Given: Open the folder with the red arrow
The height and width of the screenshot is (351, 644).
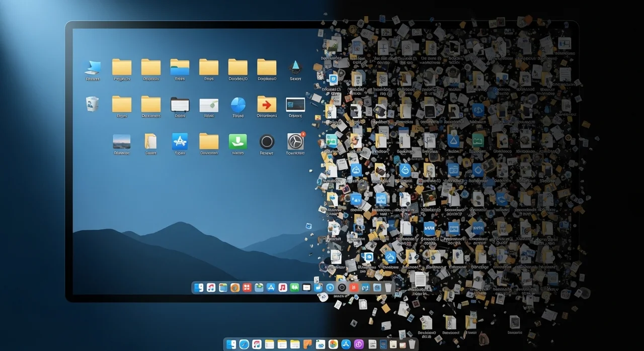Looking at the screenshot, I should pos(267,105).
